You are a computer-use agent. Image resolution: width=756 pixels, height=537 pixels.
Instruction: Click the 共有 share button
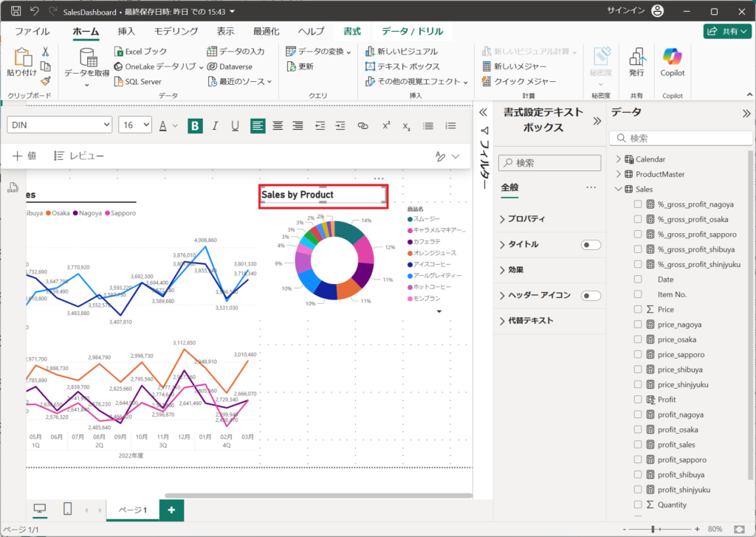tap(727, 31)
